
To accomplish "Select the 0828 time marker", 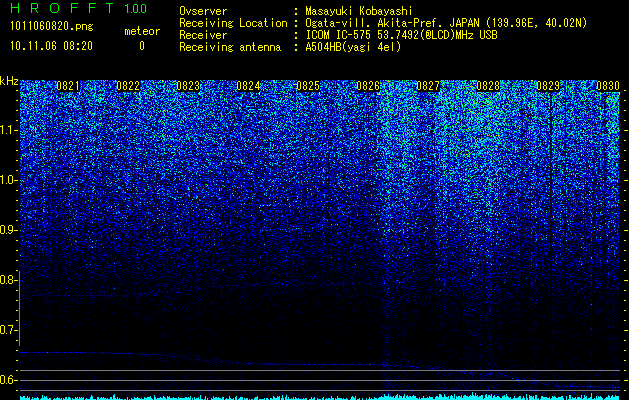I will 488,86.
